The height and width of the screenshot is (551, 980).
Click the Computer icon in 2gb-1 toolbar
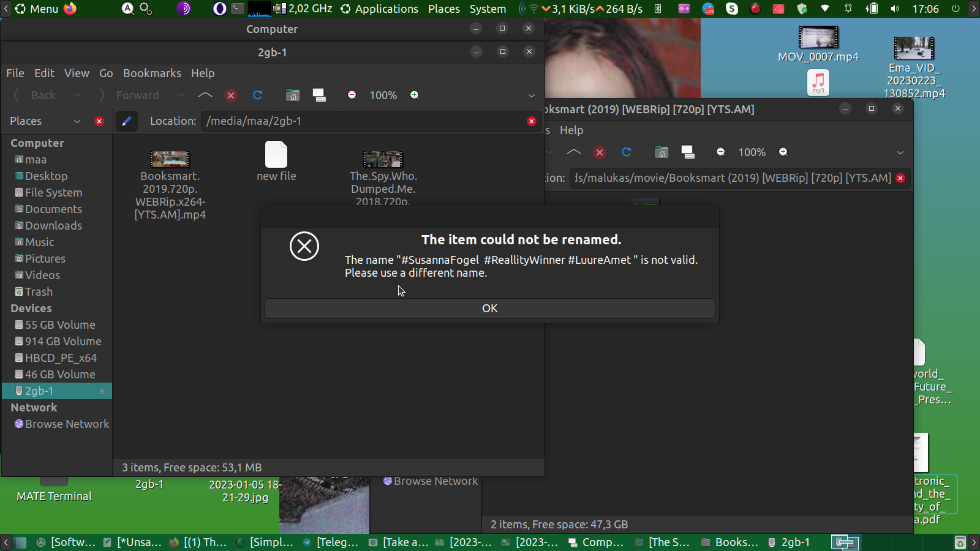point(319,96)
